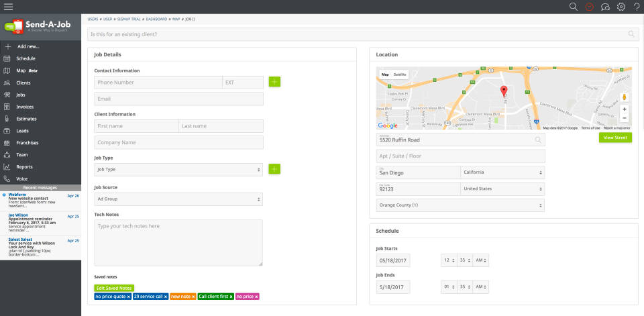
Task: Open Schedule in the sidebar
Action: coord(25,58)
